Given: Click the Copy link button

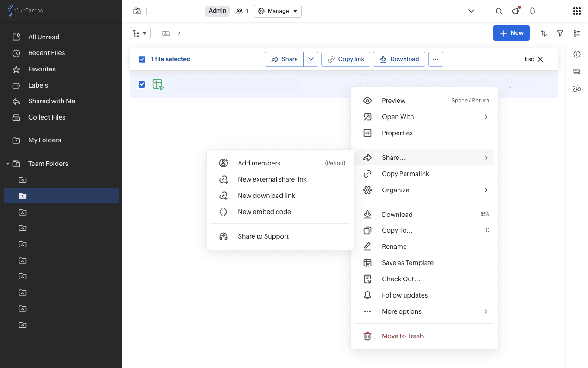Looking at the screenshot, I should click(346, 59).
